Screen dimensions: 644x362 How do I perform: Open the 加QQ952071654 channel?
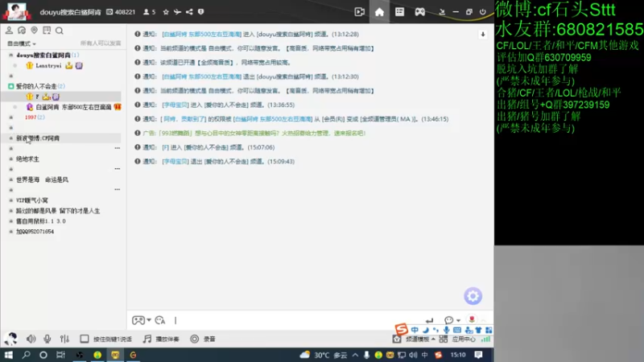(x=35, y=232)
